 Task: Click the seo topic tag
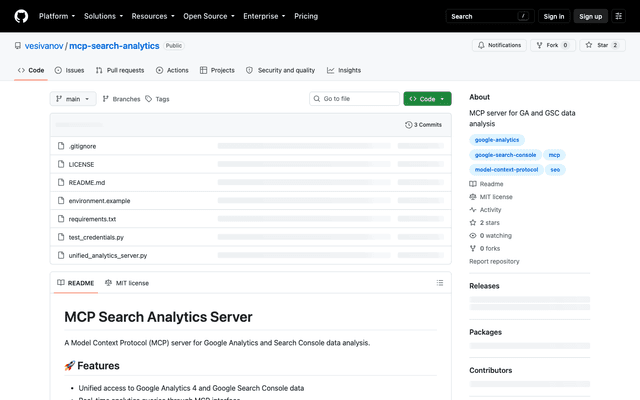[x=555, y=170]
